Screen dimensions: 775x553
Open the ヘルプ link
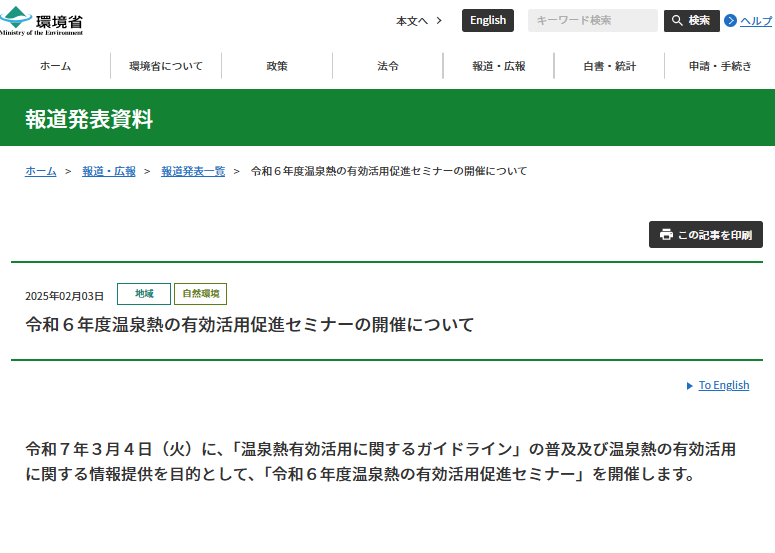(756, 21)
